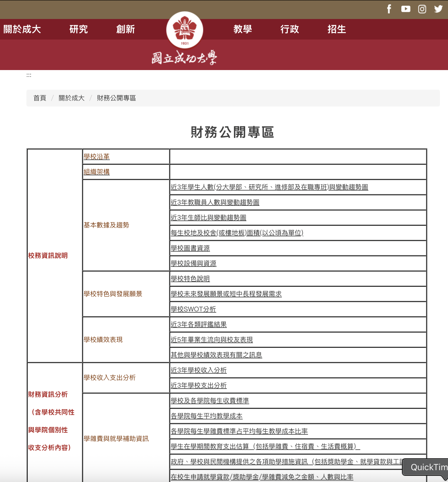Open the Facebook icon in header
The width and height of the screenshot is (448, 482).
point(389,9)
